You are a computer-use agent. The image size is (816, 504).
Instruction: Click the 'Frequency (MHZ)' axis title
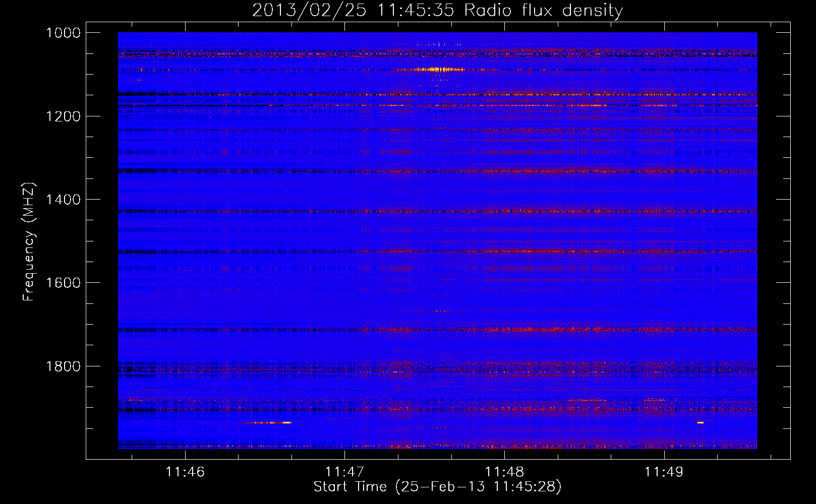(29, 242)
